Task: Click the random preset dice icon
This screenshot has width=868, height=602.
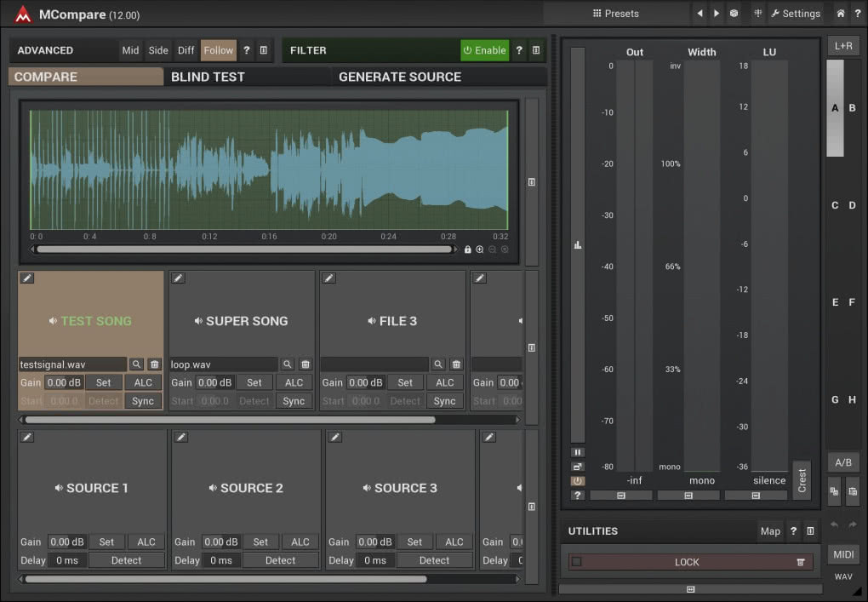Action: point(734,14)
